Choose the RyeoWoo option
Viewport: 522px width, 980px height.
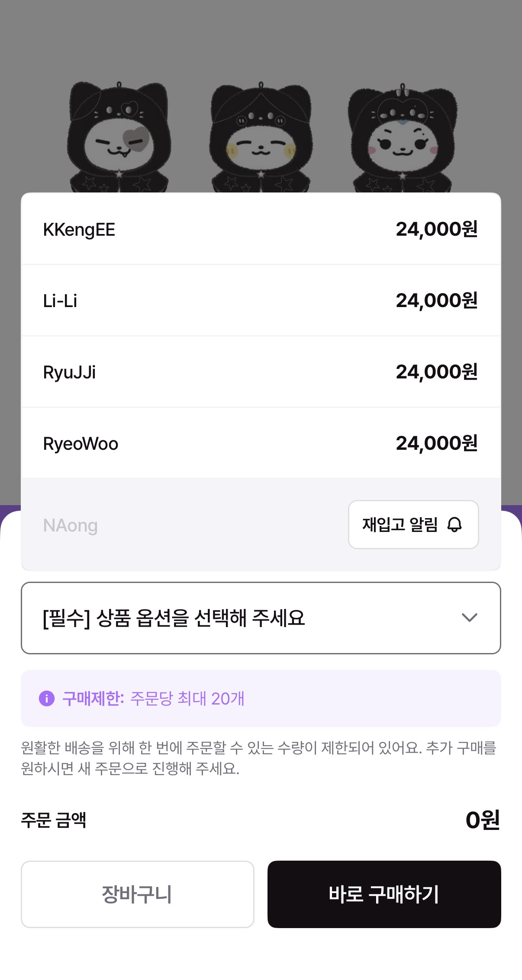pos(261,443)
